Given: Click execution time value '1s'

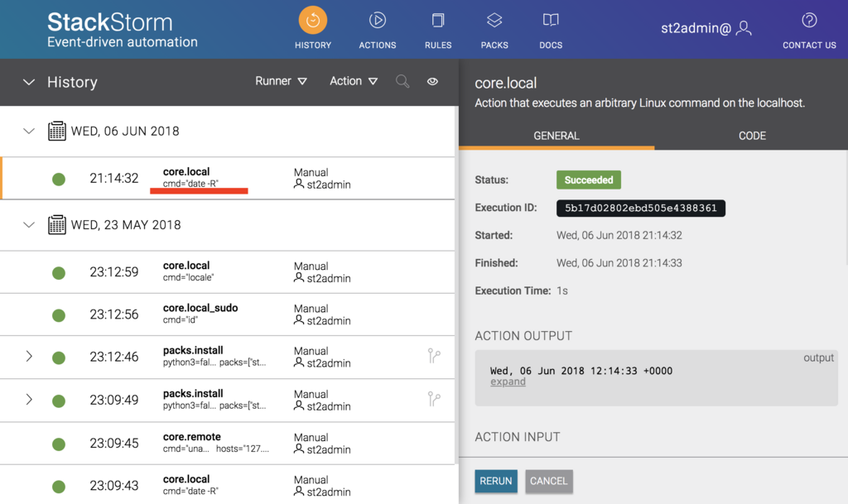Looking at the screenshot, I should click(562, 290).
